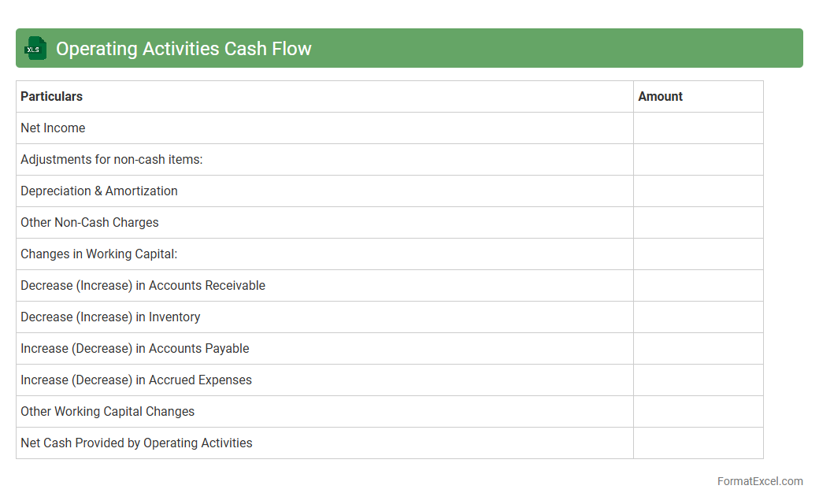Click the Changes in Working Capital label
The width and height of the screenshot is (819, 504).
click(99, 254)
